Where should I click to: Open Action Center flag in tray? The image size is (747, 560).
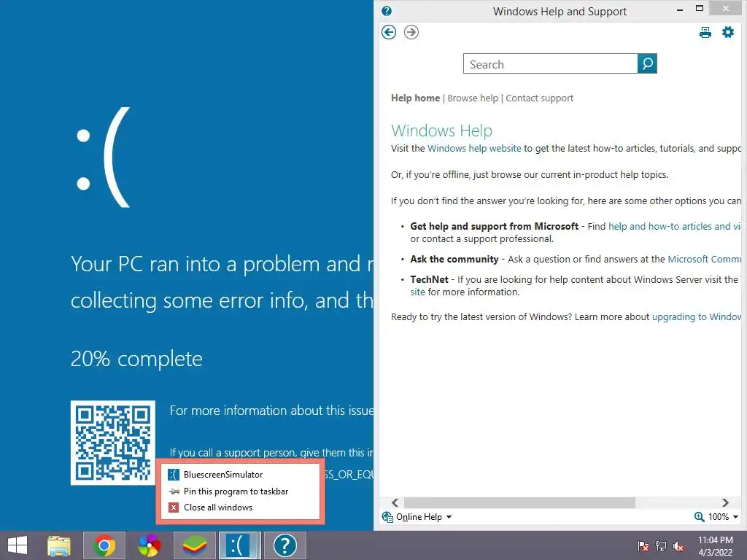(643, 546)
